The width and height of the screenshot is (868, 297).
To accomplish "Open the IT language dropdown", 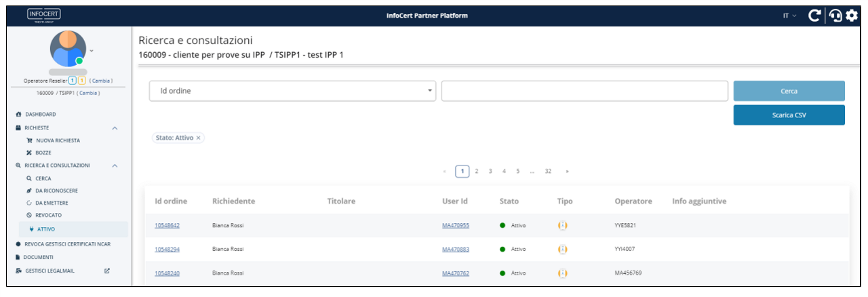I will pyautogui.click(x=790, y=16).
